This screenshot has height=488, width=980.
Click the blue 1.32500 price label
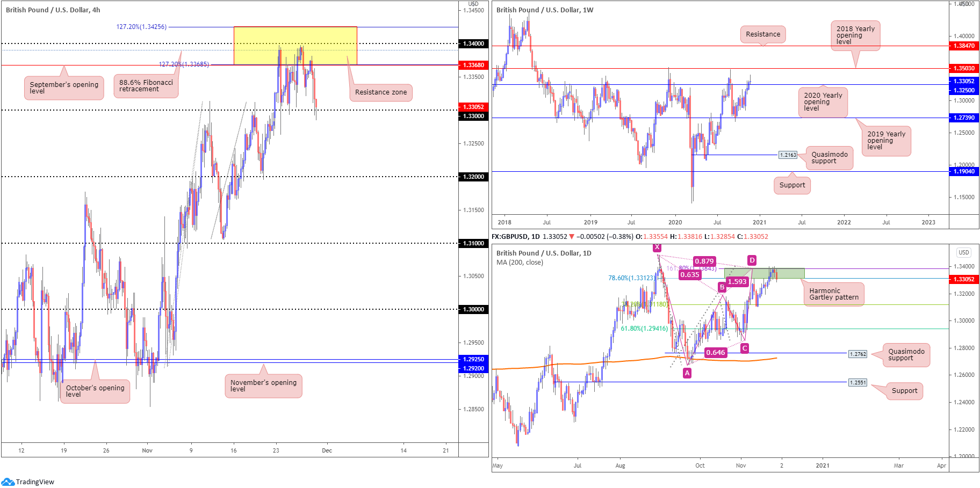pos(964,90)
